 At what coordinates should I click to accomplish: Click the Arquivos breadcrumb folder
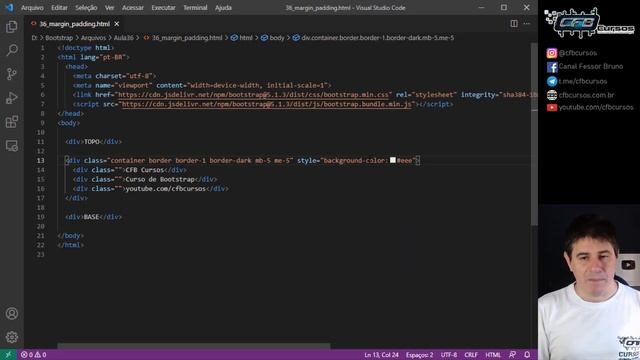point(93,38)
